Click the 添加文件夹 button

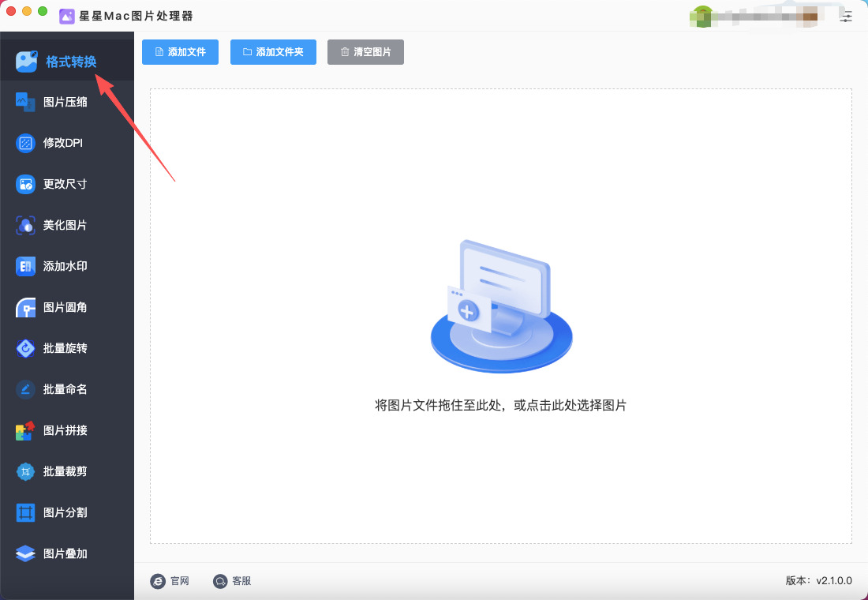[273, 52]
